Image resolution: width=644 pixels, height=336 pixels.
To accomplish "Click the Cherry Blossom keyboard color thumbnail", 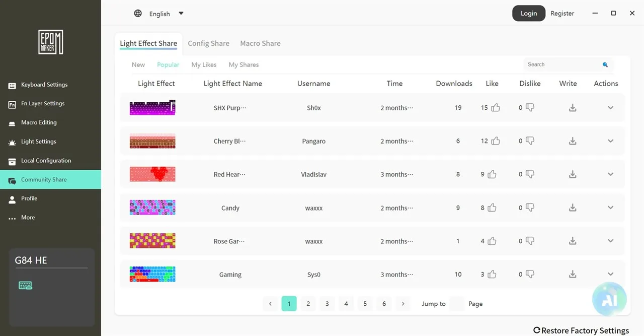I will click(x=152, y=141).
